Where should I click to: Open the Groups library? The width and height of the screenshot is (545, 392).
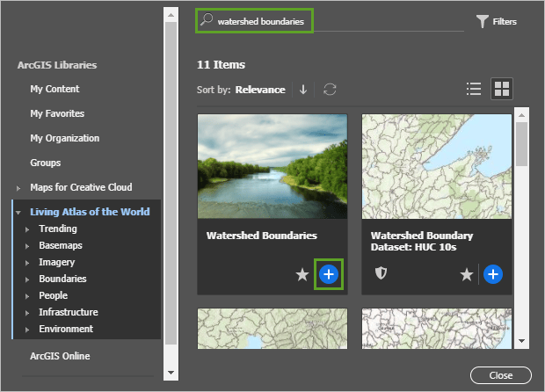click(x=45, y=163)
